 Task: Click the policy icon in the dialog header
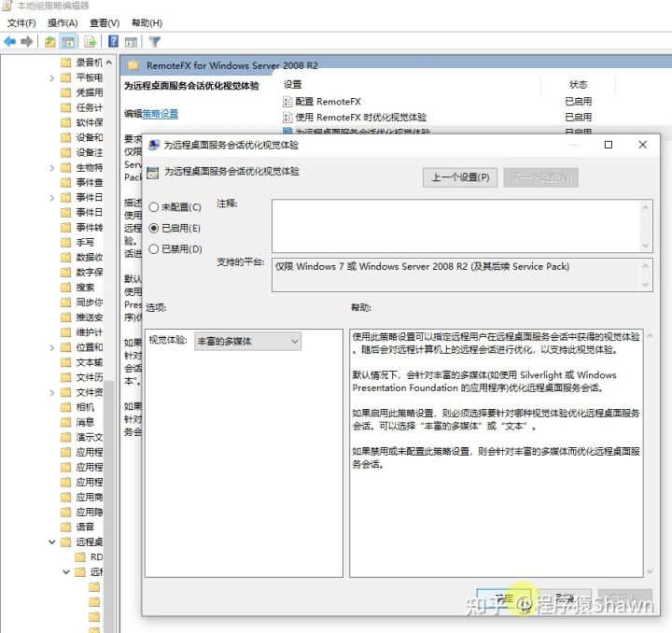(x=152, y=173)
